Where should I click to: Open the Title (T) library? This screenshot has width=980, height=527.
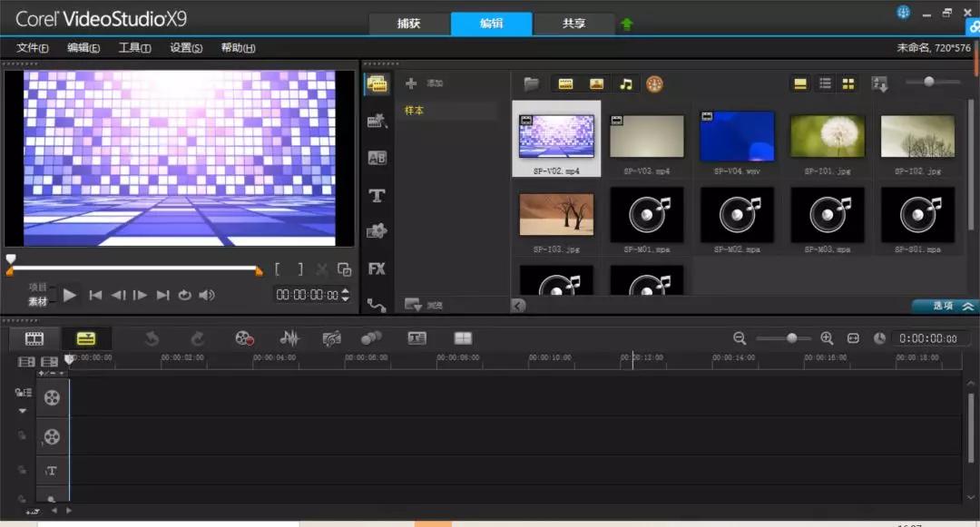tap(377, 195)
